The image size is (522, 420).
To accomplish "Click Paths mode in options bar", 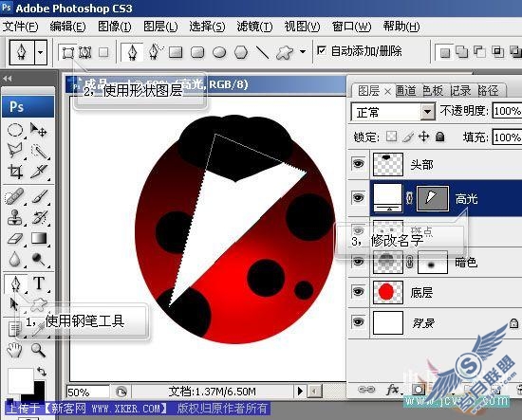I will click(85, 52).
